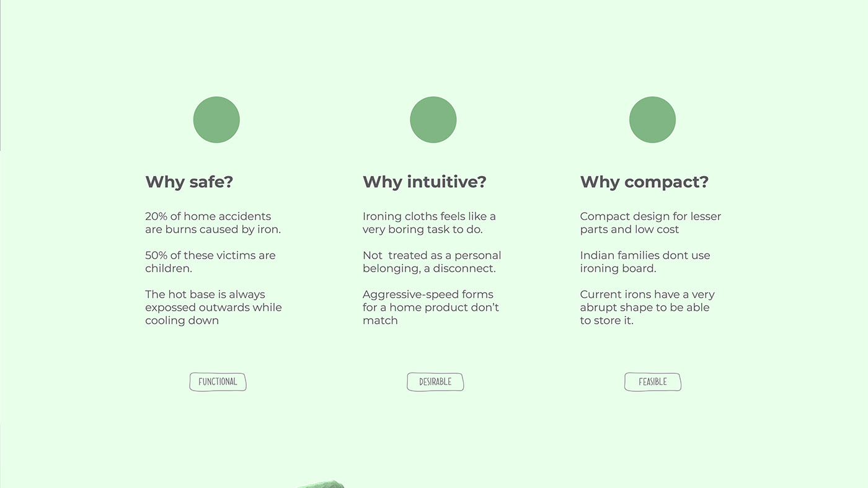Click the Aggressive-speed forms paragraph
The width and height of the screenshot is (868, 488).
pos(430,308)
